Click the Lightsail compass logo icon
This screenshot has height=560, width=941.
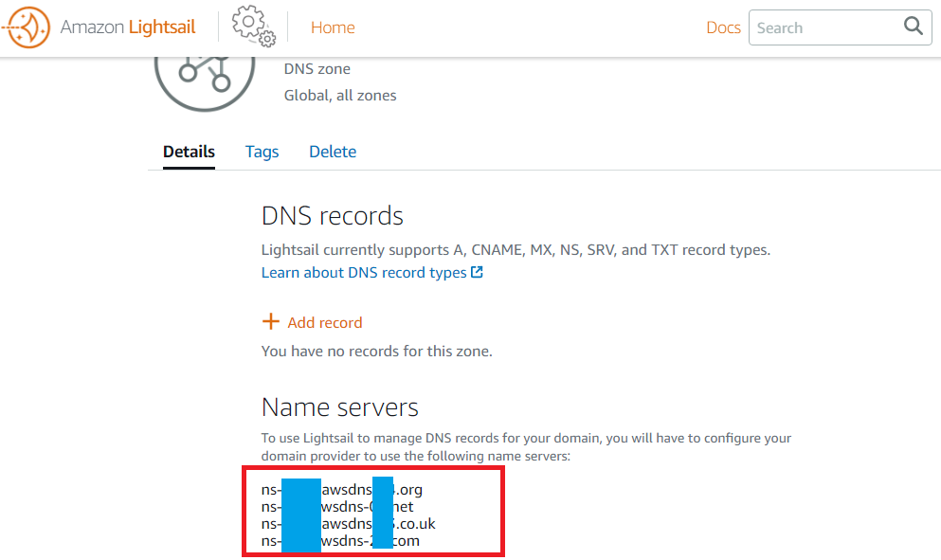pos(27,28)
